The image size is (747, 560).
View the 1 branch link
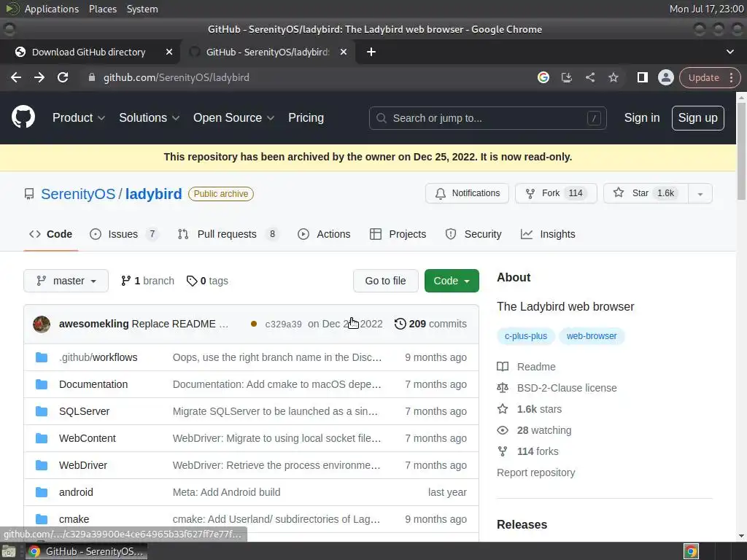(147, 281)
